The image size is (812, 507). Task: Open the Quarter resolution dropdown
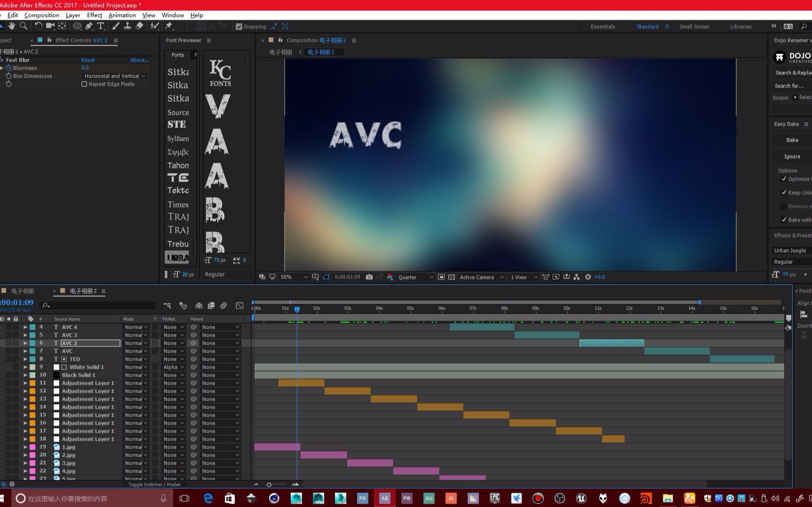coord(416,277)
